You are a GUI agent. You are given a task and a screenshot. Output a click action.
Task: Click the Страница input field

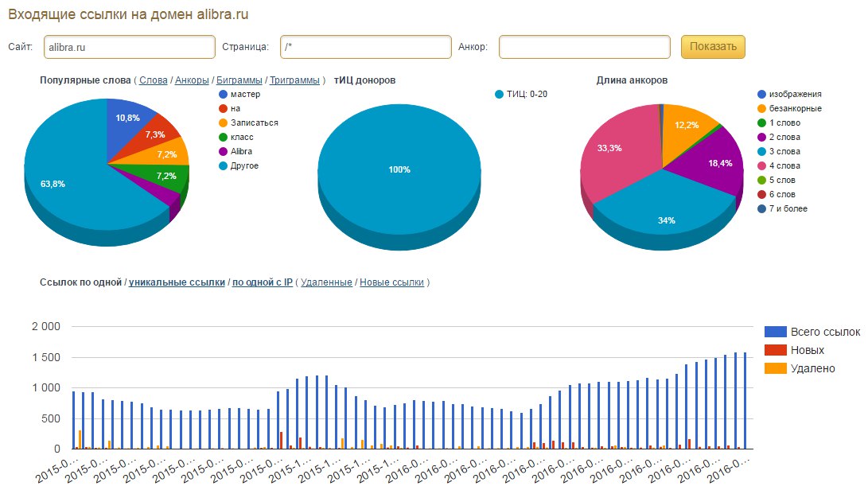(365, 48)
